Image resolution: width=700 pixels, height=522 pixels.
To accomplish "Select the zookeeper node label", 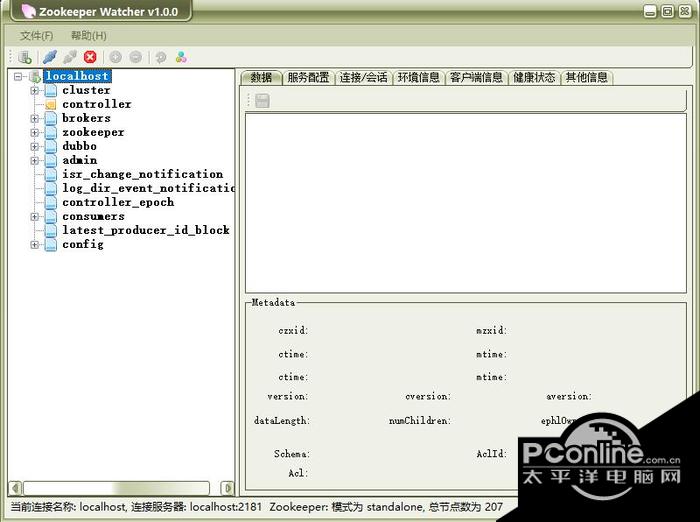I will point(93,132).
